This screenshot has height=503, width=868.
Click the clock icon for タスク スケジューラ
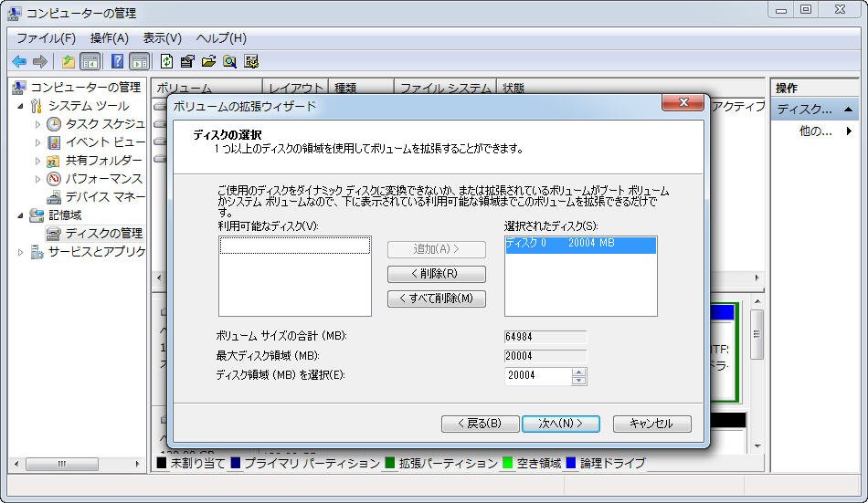coord(54,124)
